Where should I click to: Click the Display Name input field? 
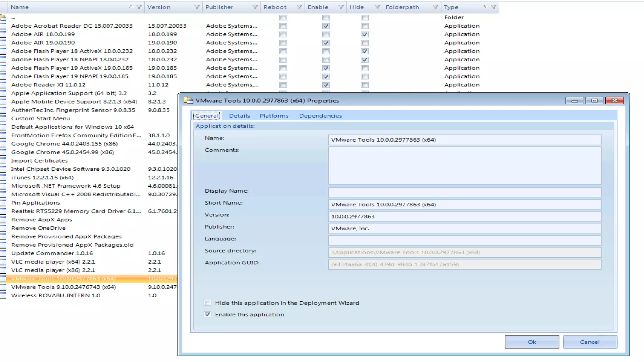(465, 192)
